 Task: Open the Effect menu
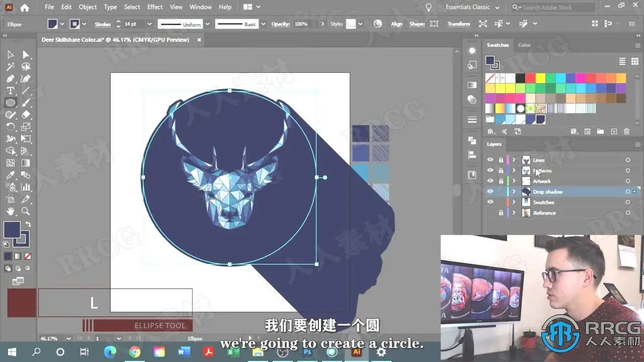coord(155,7)
